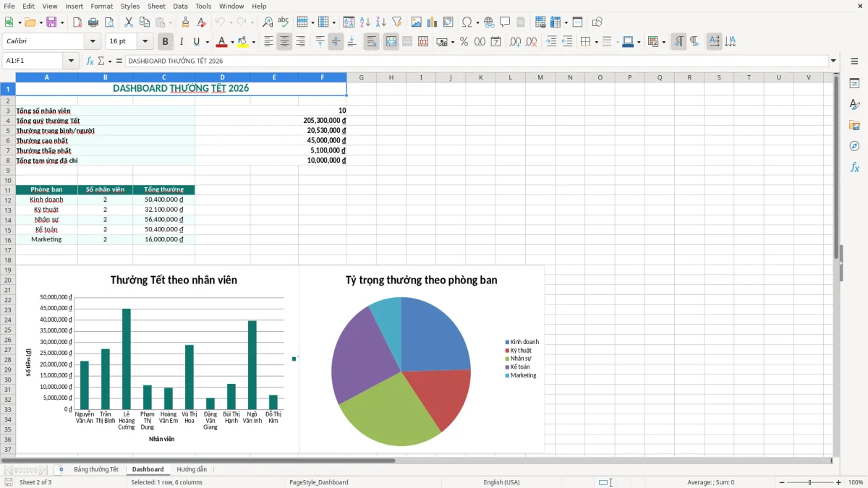Insert a pivot table
The image size is (868, 488).
coord(448,22)
